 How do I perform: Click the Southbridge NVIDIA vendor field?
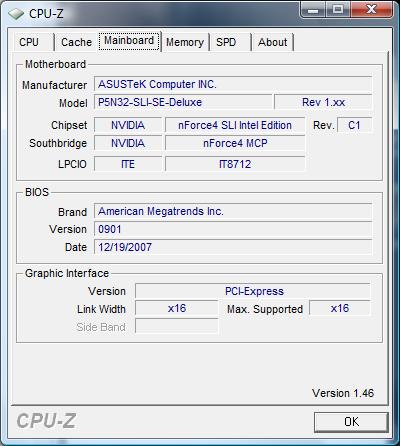click(x=128, y=143)
